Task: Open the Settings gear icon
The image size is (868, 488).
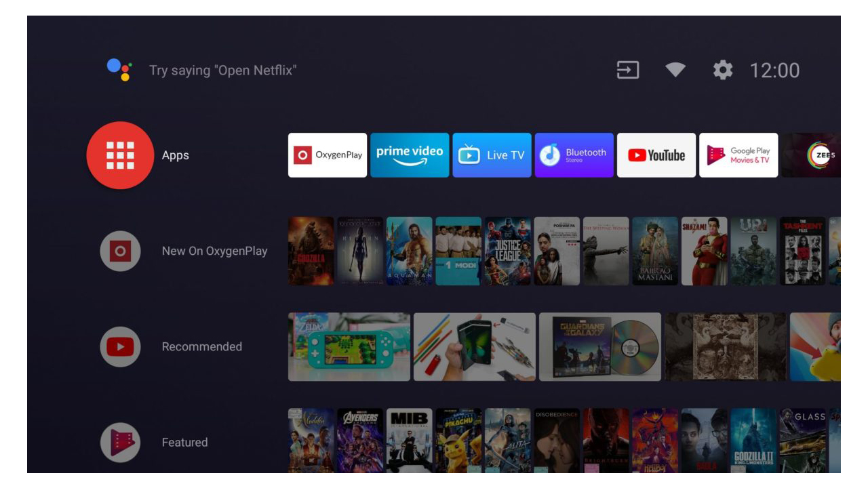Action: click(x=723, y=70)
